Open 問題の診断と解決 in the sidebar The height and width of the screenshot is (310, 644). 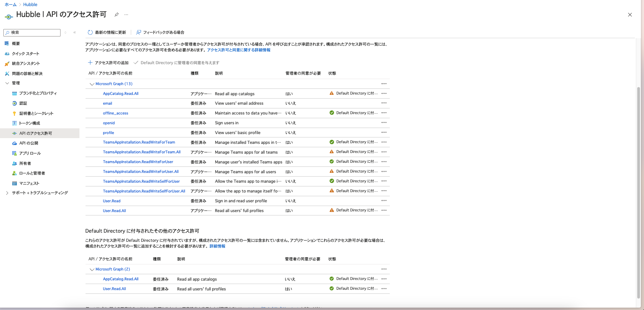tap(27, 74)
